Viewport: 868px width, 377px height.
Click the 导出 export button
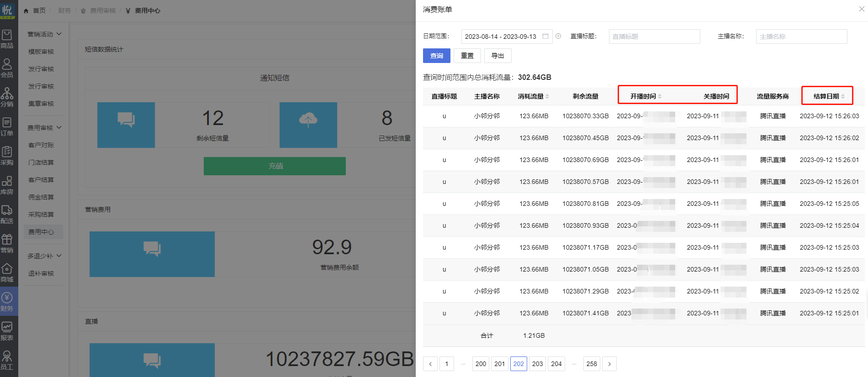point(497,56)
